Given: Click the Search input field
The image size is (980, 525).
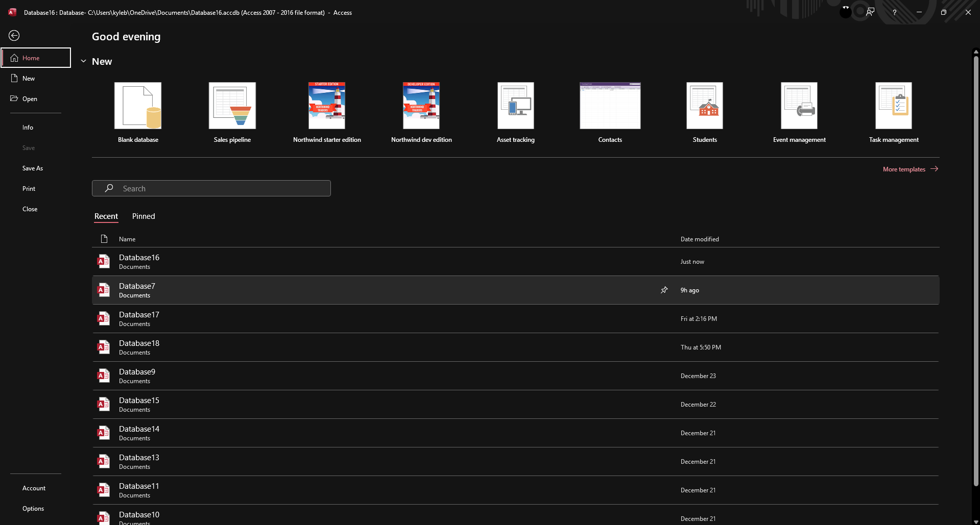Looking at the screenshot, I should [211, 188].
